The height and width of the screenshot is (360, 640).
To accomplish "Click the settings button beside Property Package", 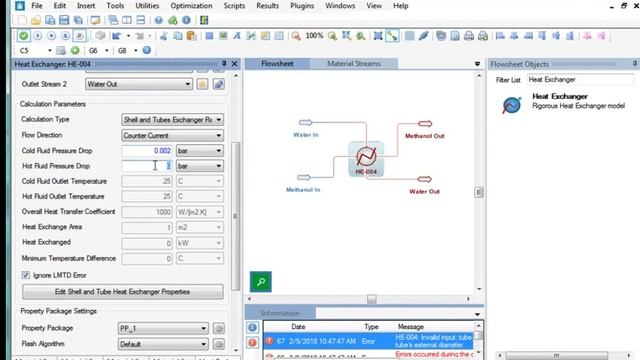I will click(218, 328).
